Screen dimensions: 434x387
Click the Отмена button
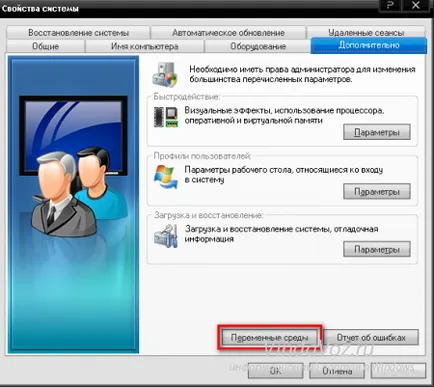[x=337, y=371]
